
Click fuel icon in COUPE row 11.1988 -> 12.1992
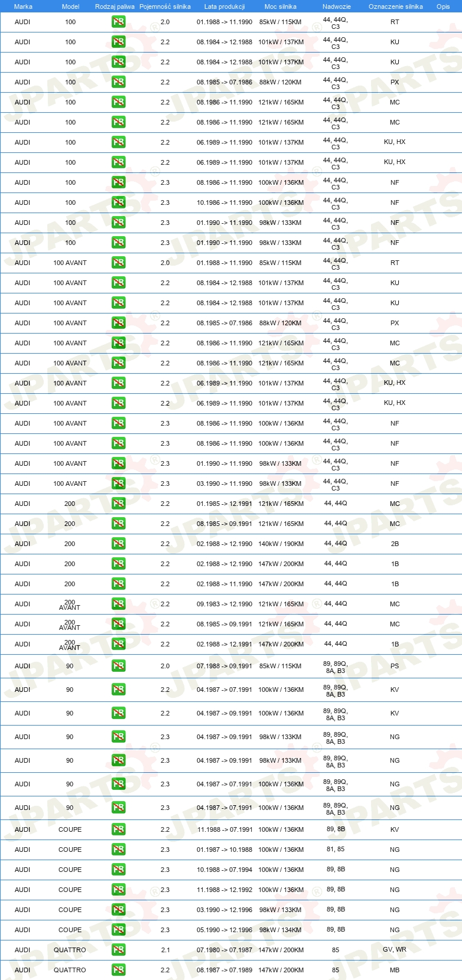point(118,890)
